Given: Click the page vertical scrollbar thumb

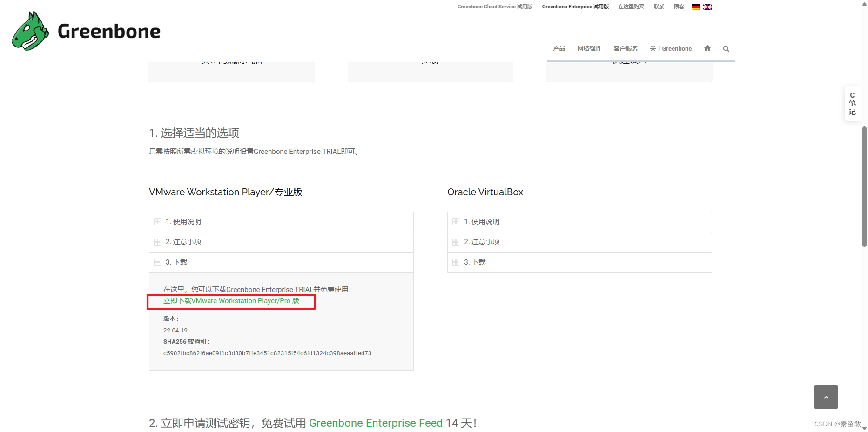Looking at the screenshot, I should click(x=864, y=186).
